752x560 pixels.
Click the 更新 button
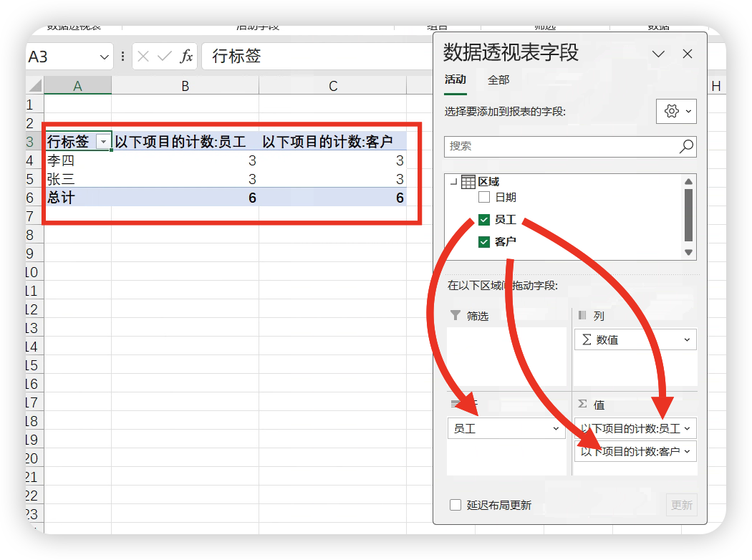coord(682,505)
